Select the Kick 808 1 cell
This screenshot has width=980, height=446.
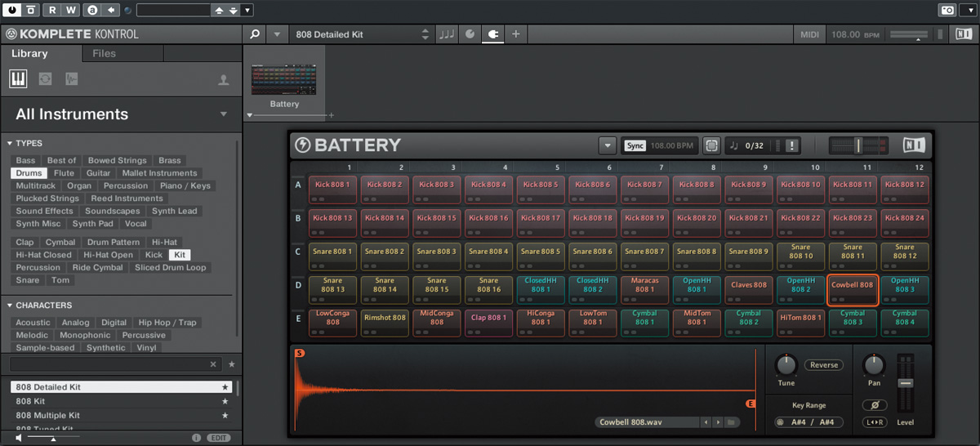[332, 189]
